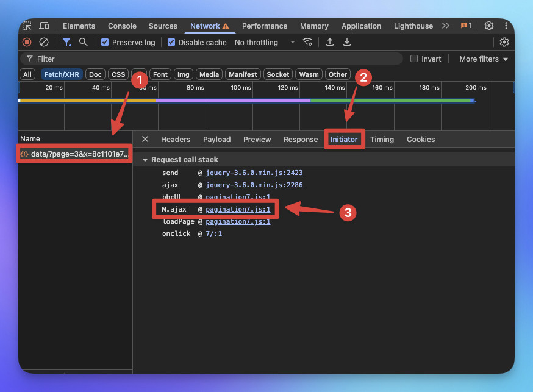Viewport: 533px width, 392px height.
Task: Collapse the Request call stack section
Action: point(145,160)
